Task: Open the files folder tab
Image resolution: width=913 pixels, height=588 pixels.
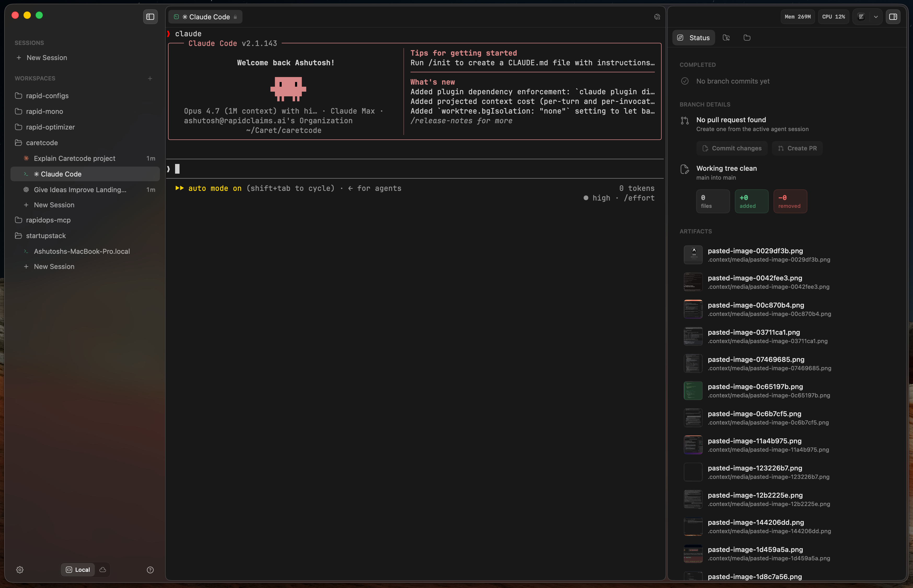Action: pos(747,38)
